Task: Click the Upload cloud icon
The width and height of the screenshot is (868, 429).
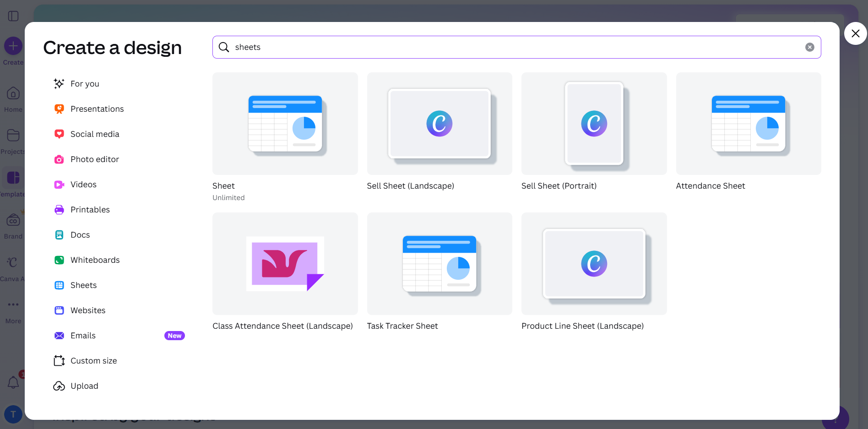Action: coord(59,386)
